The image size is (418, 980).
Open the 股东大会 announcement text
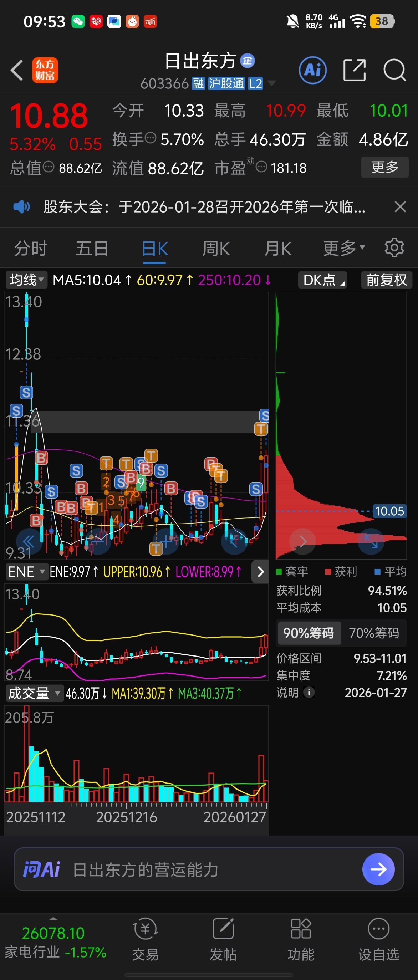click(204, 207)
